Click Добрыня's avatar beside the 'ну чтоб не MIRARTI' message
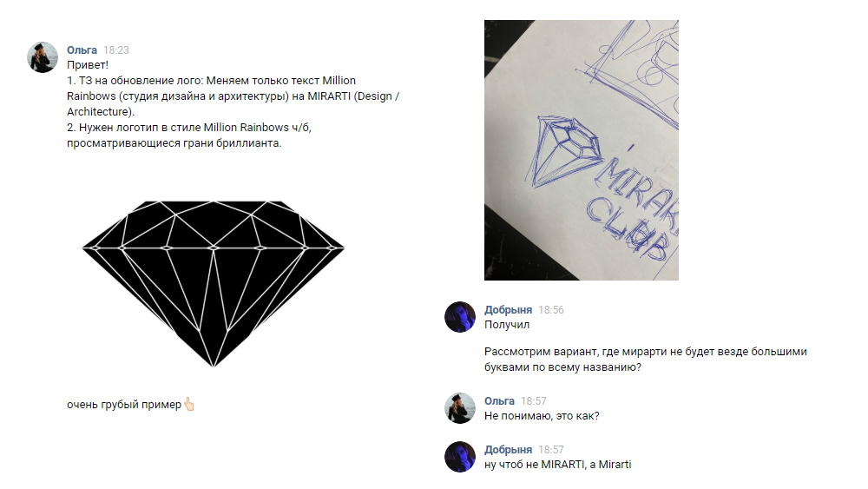Viewport: 868px width, 489px height. [460, 457]
